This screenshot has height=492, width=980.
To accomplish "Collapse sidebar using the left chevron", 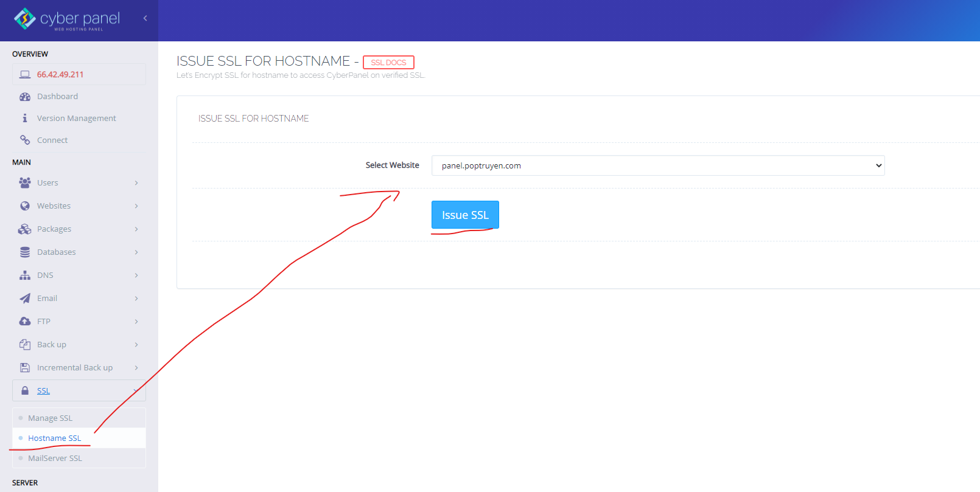I will tap(145, 18).
